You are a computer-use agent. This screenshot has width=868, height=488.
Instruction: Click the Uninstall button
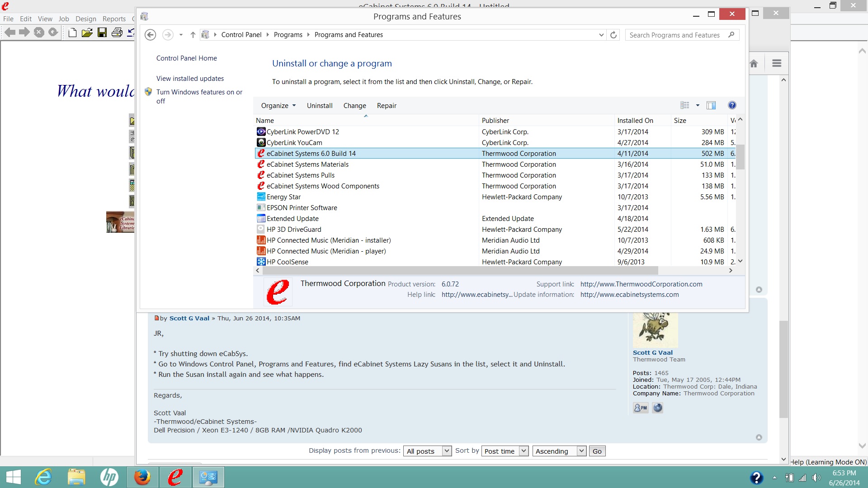(x=320, y=105)
